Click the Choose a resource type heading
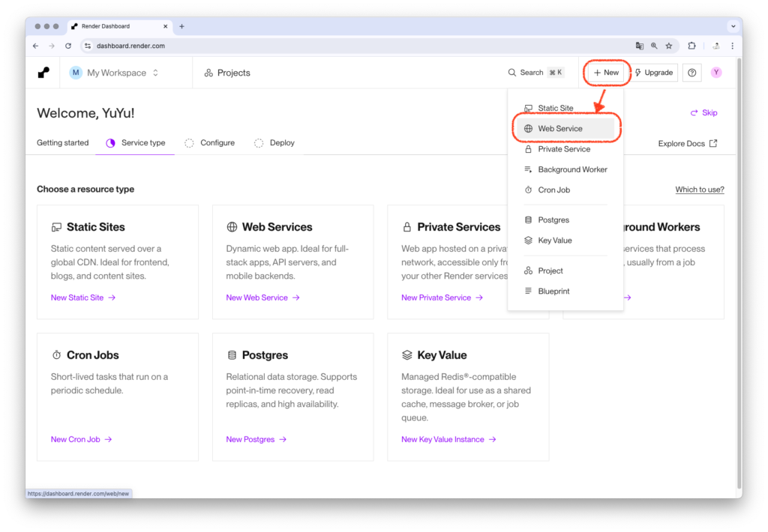Screen dimensions: 768x532 click(x=85, y=190)
